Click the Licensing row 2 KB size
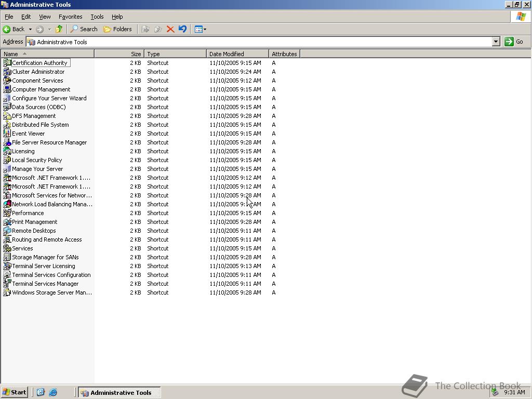 pos(136,151)
